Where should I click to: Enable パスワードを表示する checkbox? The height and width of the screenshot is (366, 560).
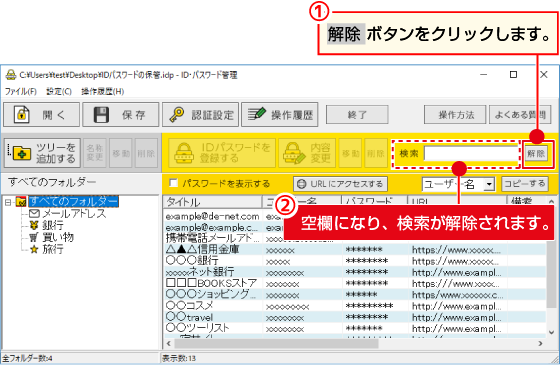point(174,183)
